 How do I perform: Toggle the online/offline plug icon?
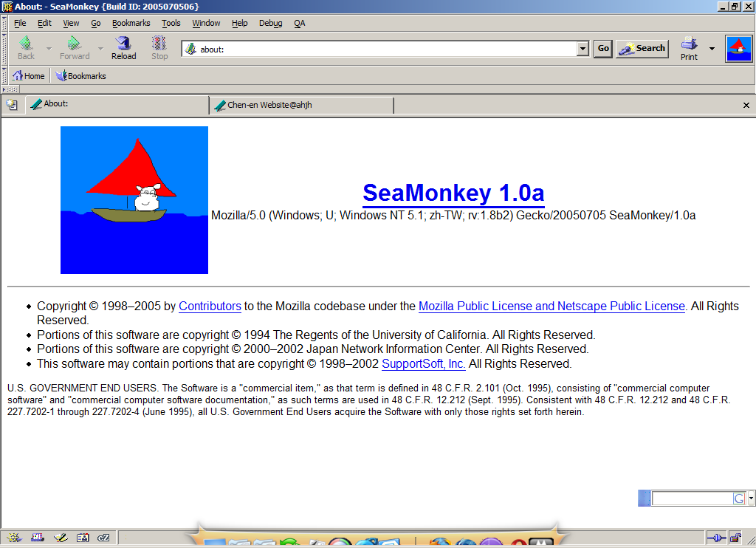coord(716,538)
